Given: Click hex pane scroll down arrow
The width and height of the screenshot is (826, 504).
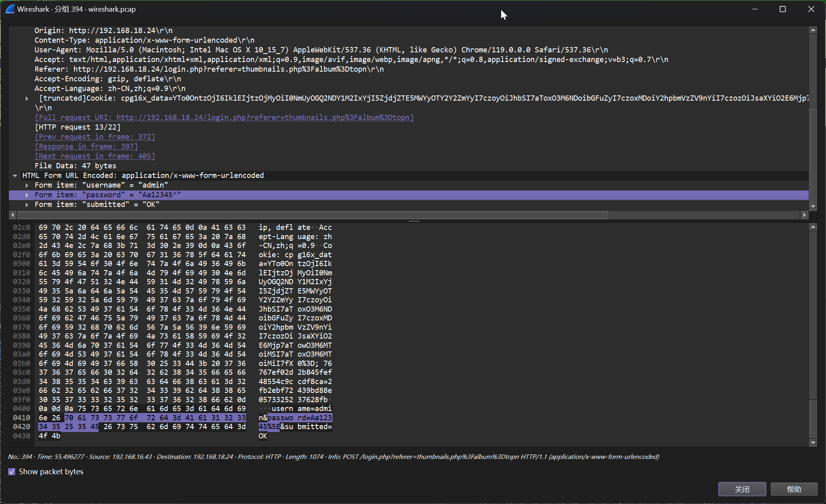Looking at the screenshot, I should [x=813, y=443].
